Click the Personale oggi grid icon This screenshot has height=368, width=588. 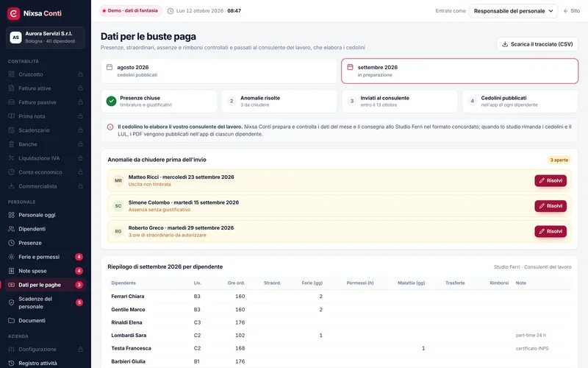pos(11,215)
